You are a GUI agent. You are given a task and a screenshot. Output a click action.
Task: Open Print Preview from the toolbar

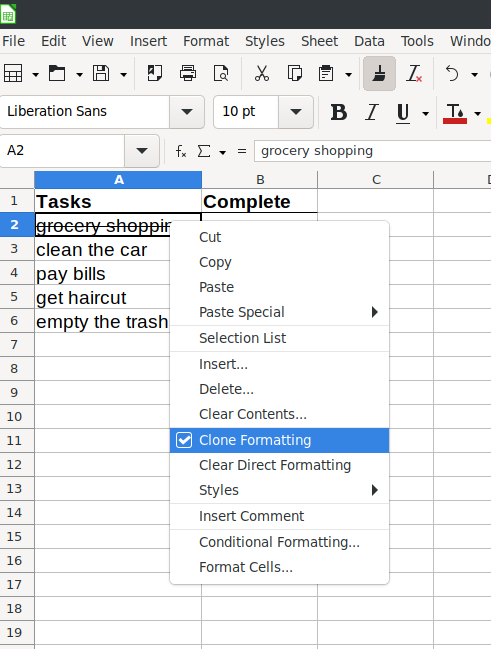(221, 74)
